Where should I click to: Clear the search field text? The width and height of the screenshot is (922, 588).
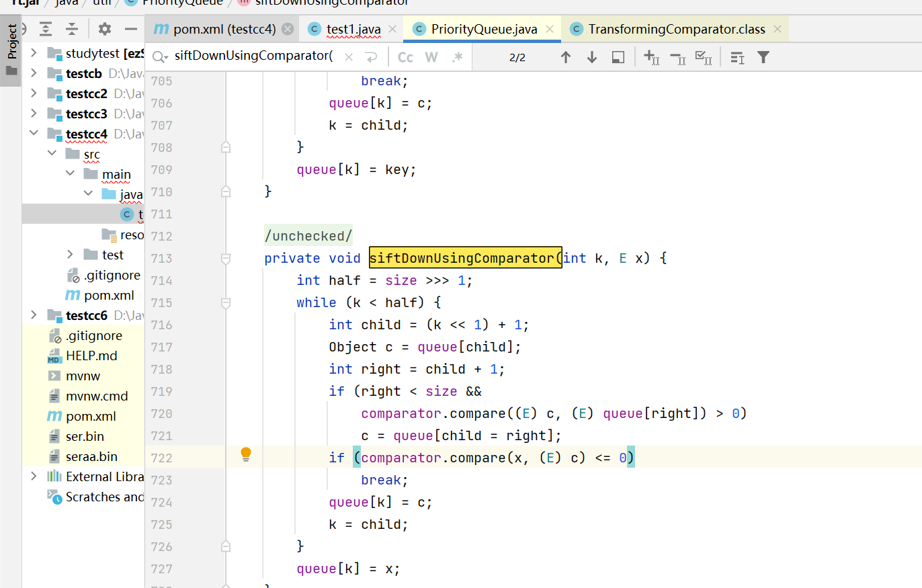(348, 57)
